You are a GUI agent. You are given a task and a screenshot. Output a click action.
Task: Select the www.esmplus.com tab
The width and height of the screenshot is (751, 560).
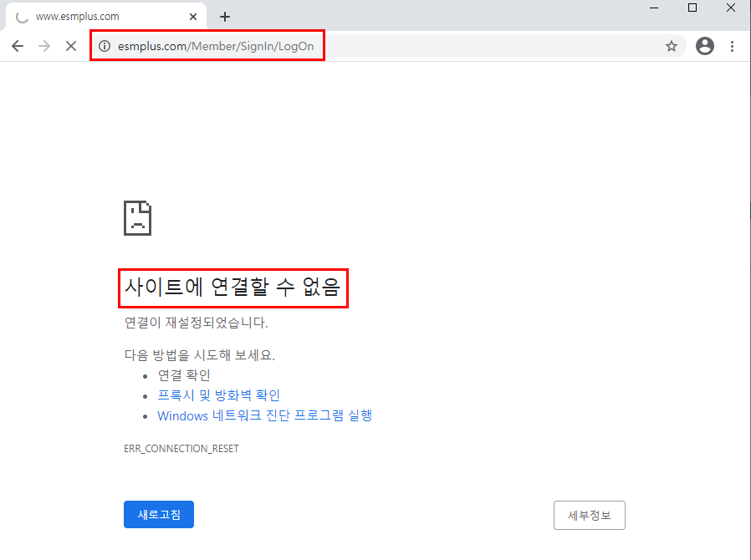point(92,17)
